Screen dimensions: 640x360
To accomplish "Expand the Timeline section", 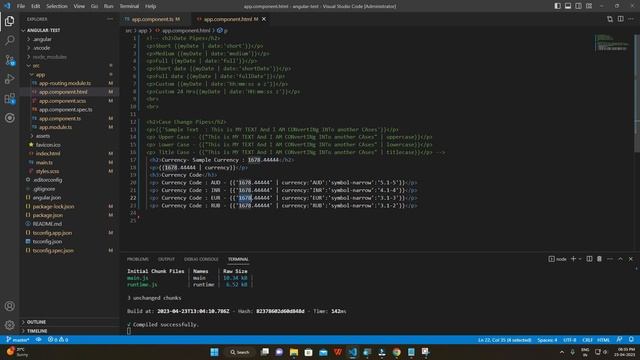I will click(x=37, y=331).
